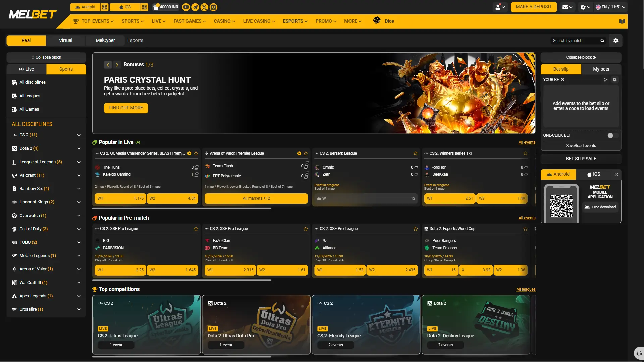Favorite the Arena of Valor Premier League match
Image resolution: width=644 pixels, height=362 pixels.
coord(306,153)
